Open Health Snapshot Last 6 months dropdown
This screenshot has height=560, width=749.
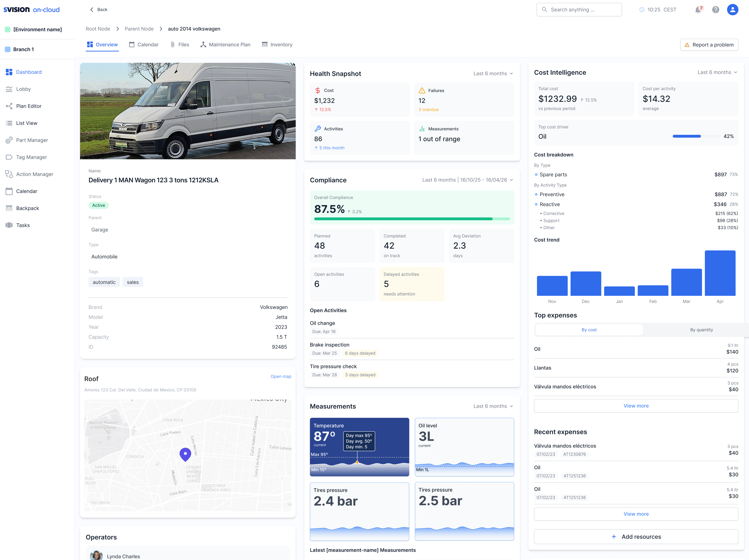tap(493, 74)
